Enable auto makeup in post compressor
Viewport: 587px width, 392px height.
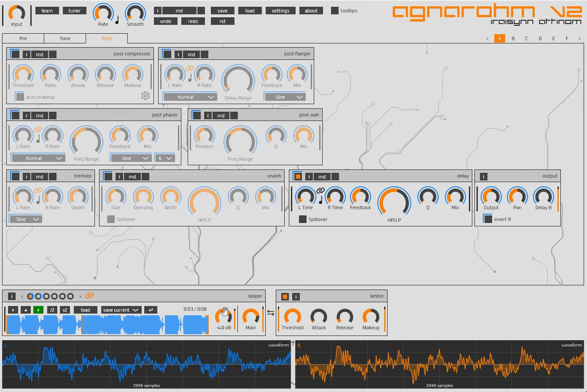[19, 97]
